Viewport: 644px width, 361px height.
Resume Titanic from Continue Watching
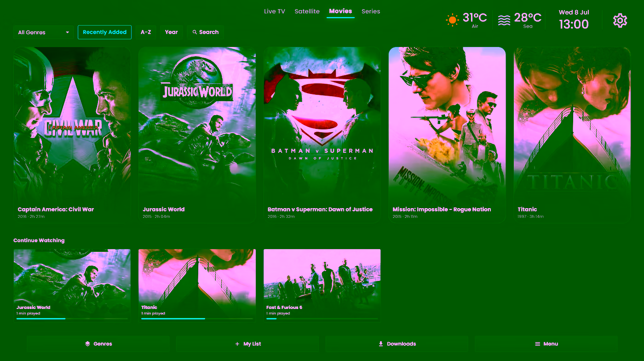pyautogui.click(x=197, y=285)
